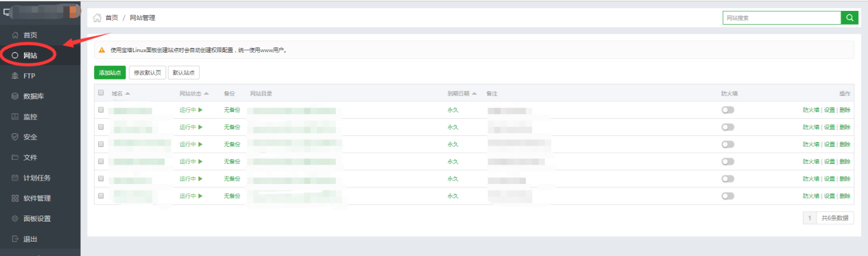Open the 文件 folder sidebar icon
The height and width of the screenshot is (256, 868).
coord(15,157)
